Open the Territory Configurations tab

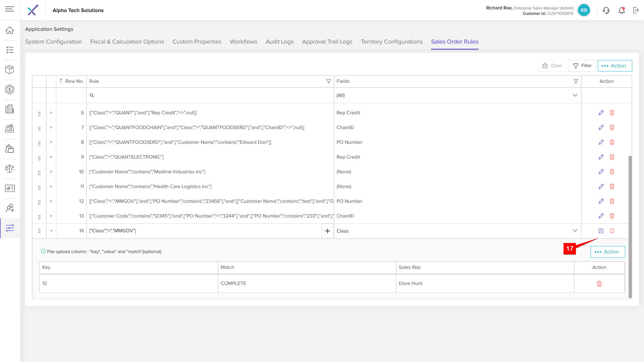pyautogui.click(x=391, y=42)
